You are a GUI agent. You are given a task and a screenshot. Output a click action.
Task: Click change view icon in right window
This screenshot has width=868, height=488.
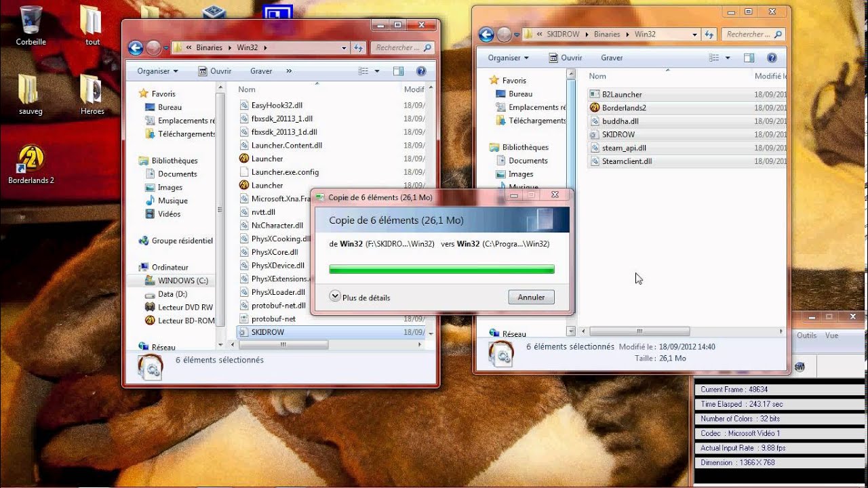713,58
